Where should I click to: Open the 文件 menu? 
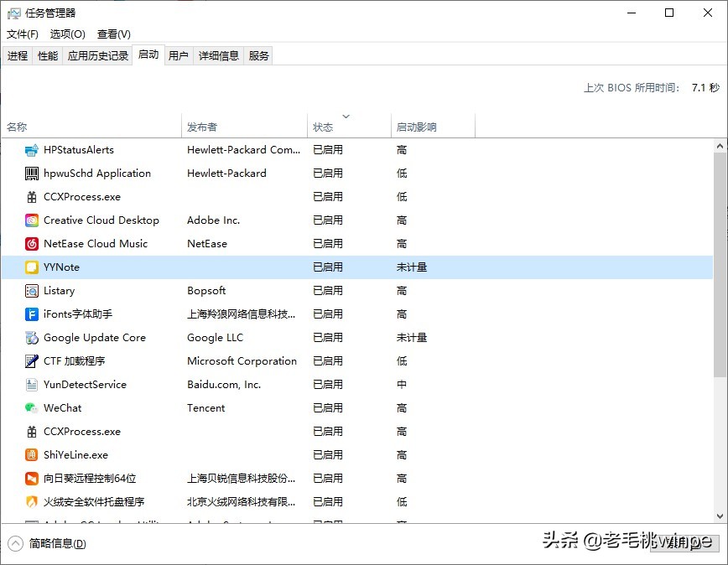coord(22,34)
